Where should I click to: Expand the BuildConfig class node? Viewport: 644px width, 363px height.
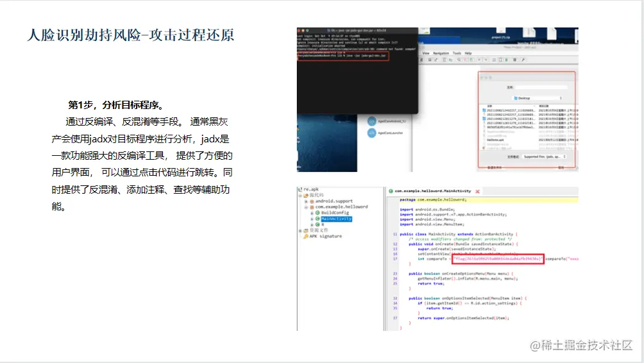click(312, 213)
